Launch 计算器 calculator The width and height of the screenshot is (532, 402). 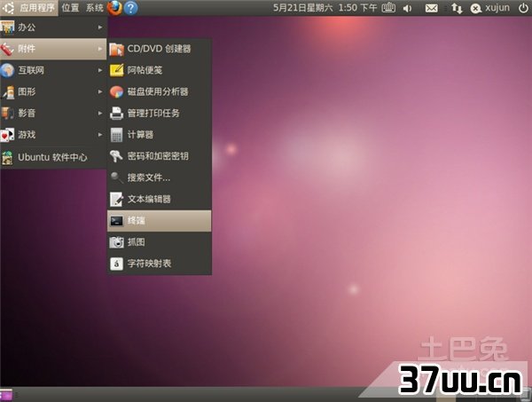[159, 135]
